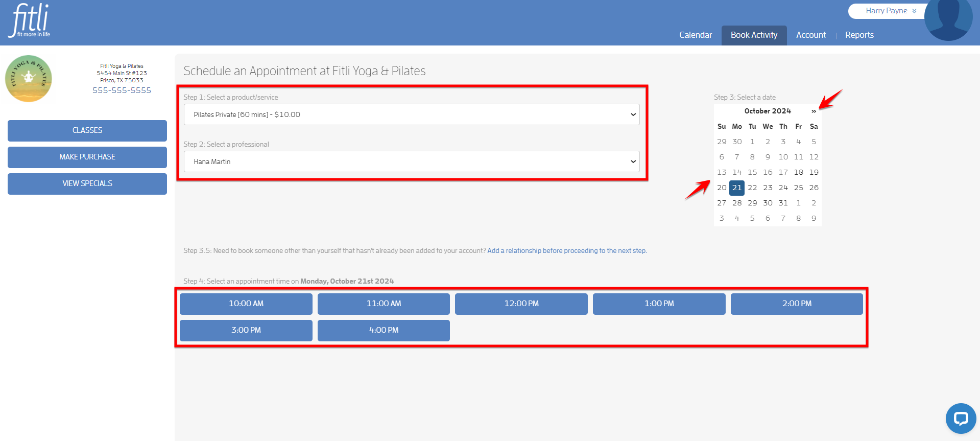Open the Harry Payne user menu
The image size is (980, 441).
(891, 11)
